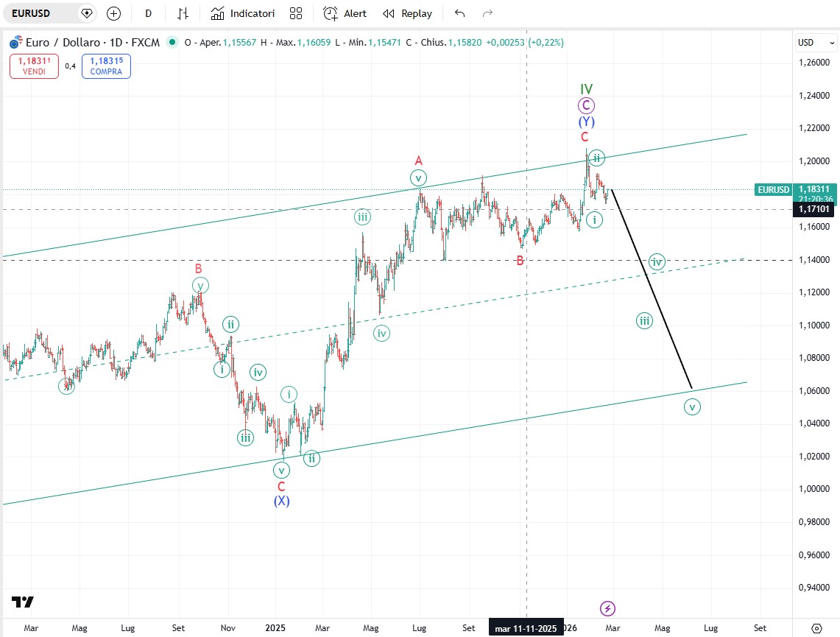Click the VENDI sell price button
840x637 pixels.
coord(35,66)
